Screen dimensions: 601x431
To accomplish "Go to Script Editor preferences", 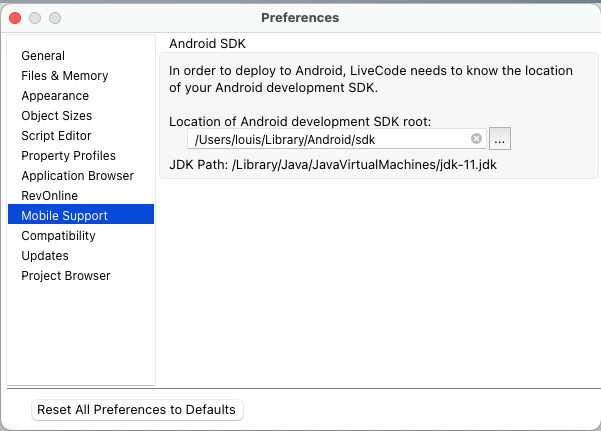I will coord(56,136).
